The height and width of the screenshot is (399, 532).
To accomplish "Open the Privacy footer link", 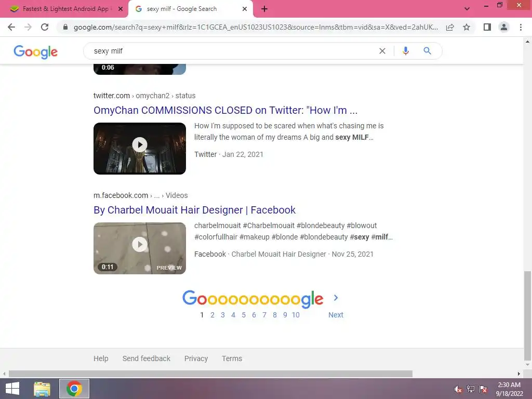I will (x=196, y=358).
